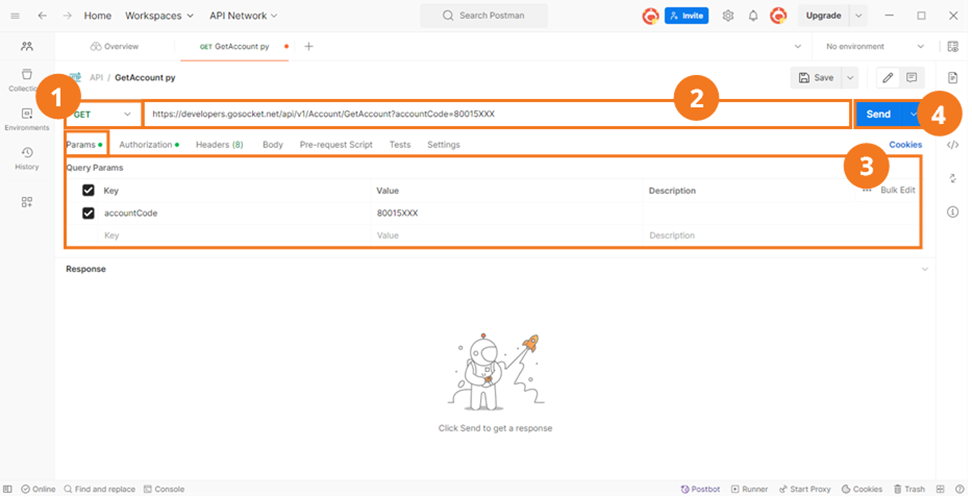Toggle sidebar visibility icon in status bar
The width and height of the screenshot is (972, 497).
pos(8,489)
